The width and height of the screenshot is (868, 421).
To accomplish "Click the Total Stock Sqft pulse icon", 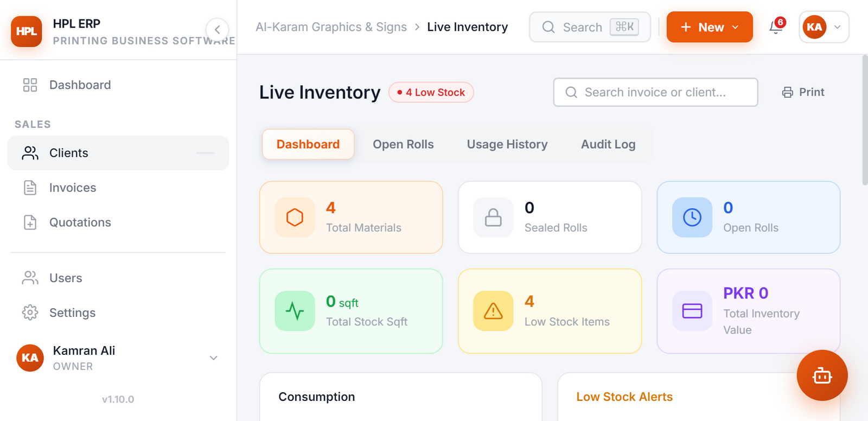I will [x=295, y=311].
